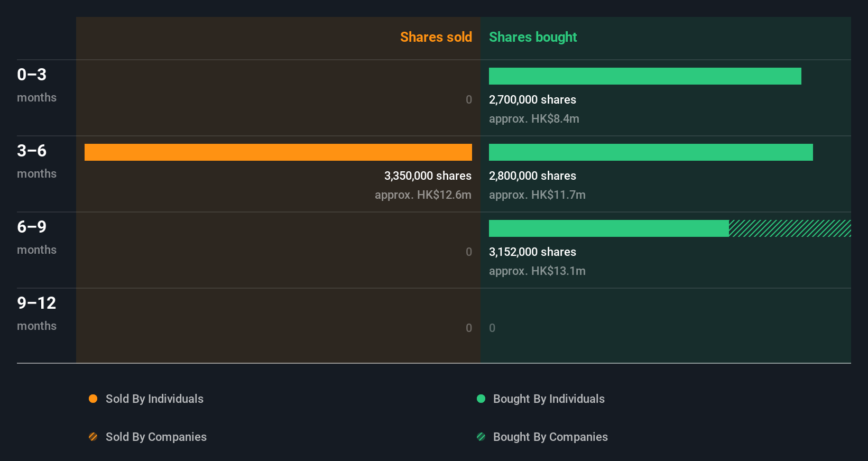Click the approx. HK$12.6m value
The height and width of the screenshot is (461, 868).
(x=423, y=195)
